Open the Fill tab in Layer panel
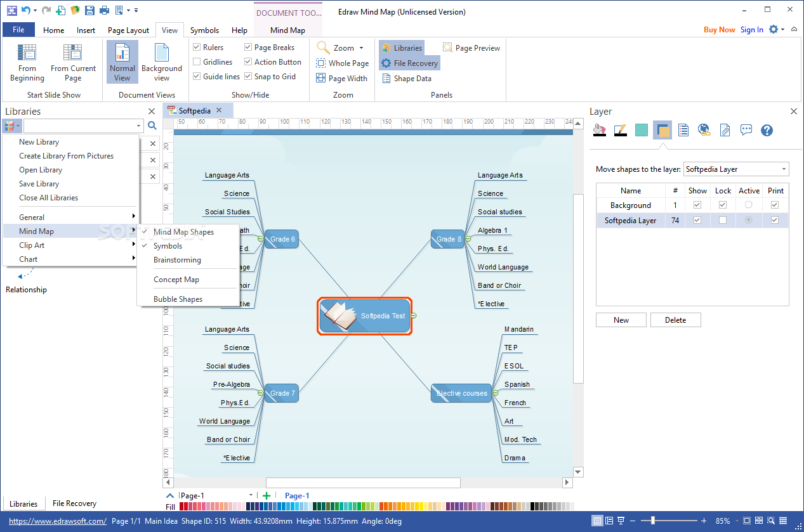This screenshot has height=532, width=804. 600,130
